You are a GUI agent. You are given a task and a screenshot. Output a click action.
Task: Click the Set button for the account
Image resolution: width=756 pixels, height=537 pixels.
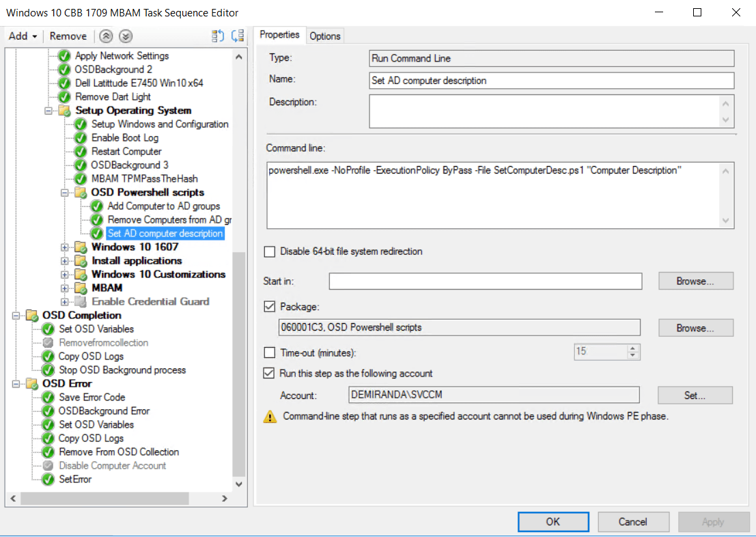(x=695, y=395)
